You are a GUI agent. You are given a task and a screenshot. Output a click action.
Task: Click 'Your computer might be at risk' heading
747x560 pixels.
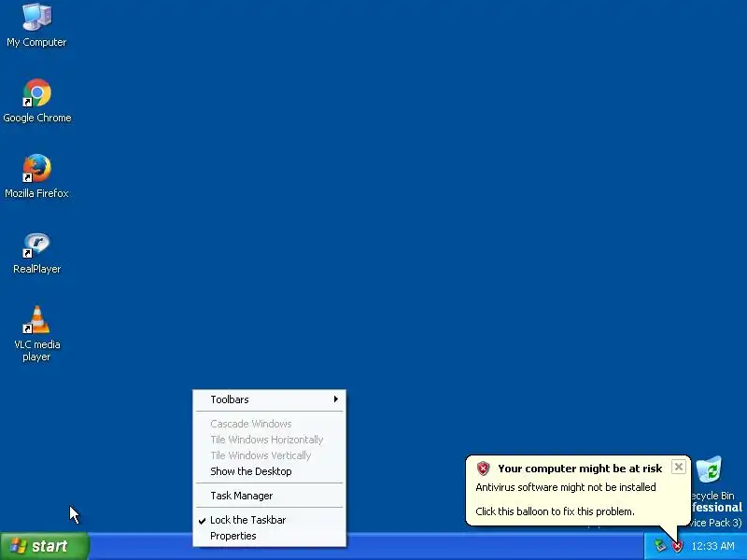(580, 469)
